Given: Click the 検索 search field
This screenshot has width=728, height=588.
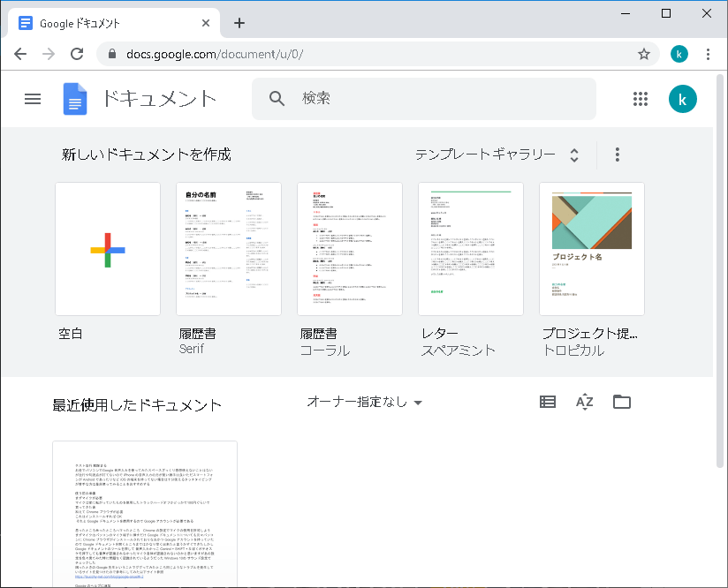Looking at the screenshot, I should point(433,99).
